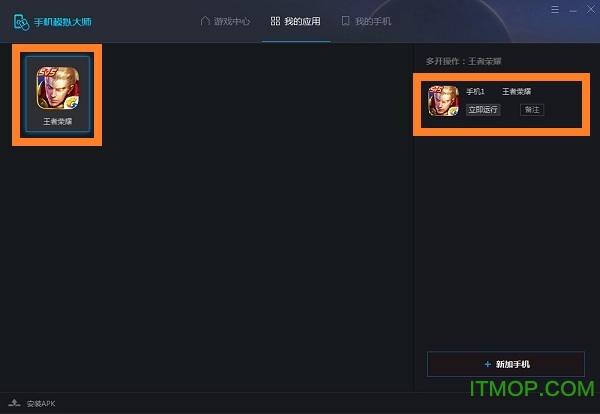Screen dimensions: 600x414
Task: Open the hamburger menu in title bar
Action: [x=555, y=9]
